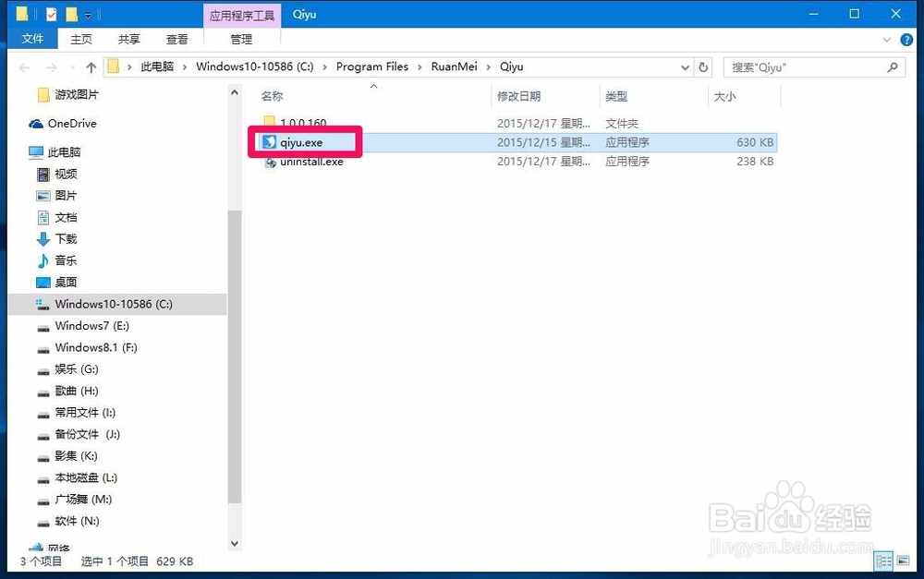Click RuanMei breadcrumb
Viewport: 924px width, 579px height.
(454, 66)
